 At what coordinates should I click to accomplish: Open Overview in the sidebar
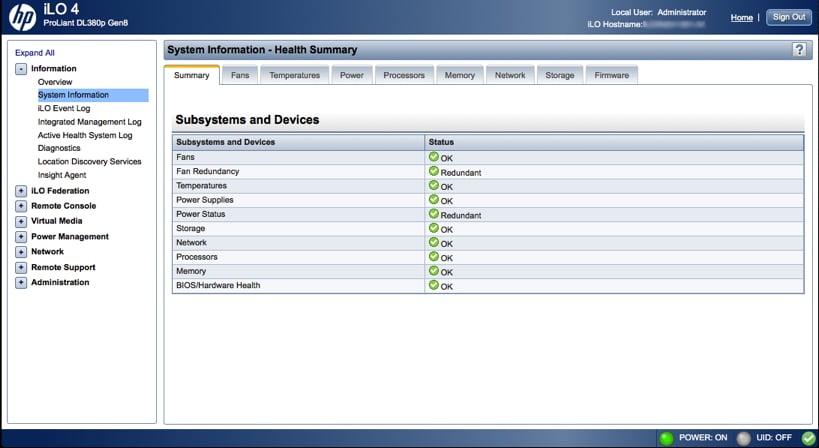pyautogui.click(x=55, y=82)
